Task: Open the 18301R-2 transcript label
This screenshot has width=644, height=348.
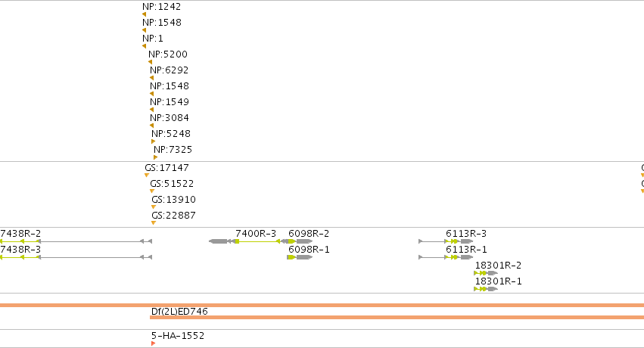Action: click(498, 266)
